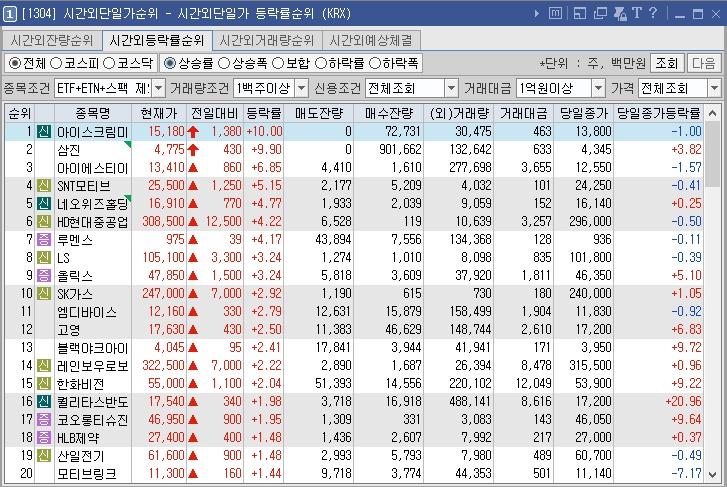Click the T font size icon
The width and height of the screenshot is (727, 487).
(637, 13)
